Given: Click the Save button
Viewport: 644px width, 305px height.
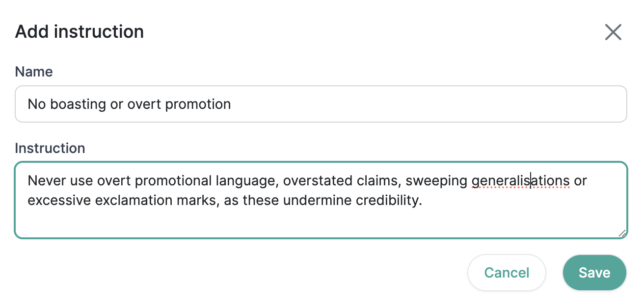Looking at the screenshot, I should click(x=594, y=273).
